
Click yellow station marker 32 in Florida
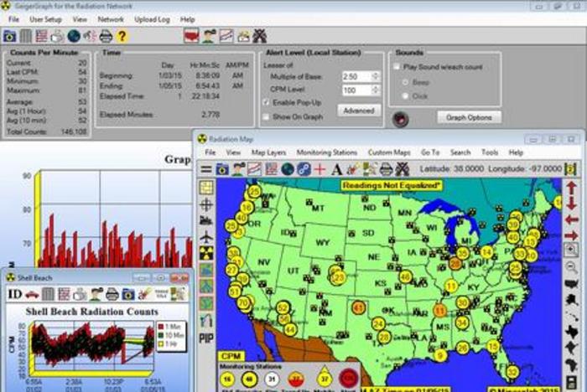coord(512,372)
